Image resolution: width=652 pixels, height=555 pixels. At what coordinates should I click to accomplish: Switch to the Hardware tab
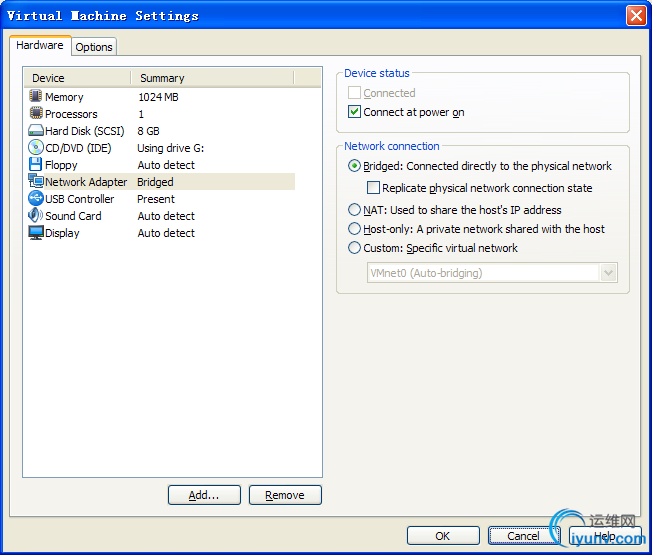pyautogui.click(x=40, y=45)
